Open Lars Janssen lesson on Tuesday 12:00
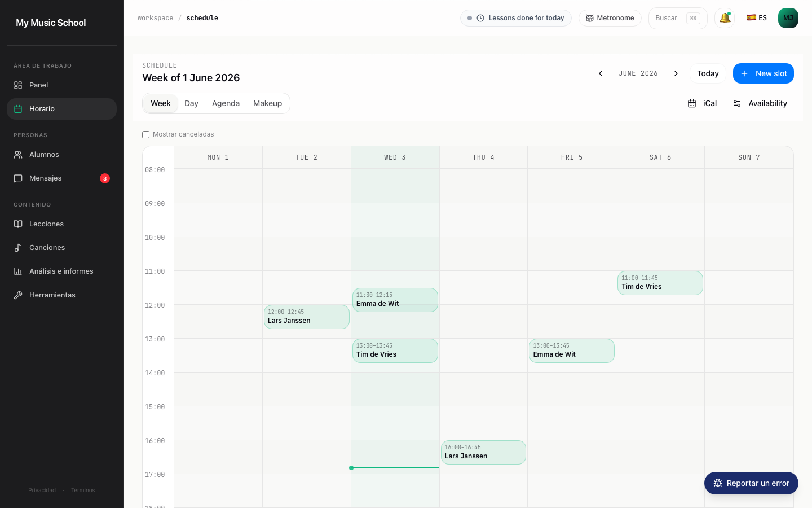 pos(307,317)
